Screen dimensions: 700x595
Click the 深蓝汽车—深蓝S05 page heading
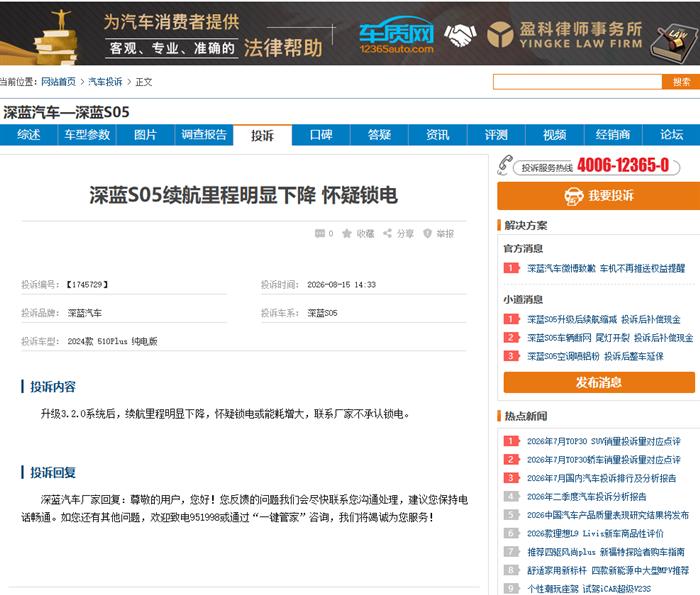(x=67, y=112)
